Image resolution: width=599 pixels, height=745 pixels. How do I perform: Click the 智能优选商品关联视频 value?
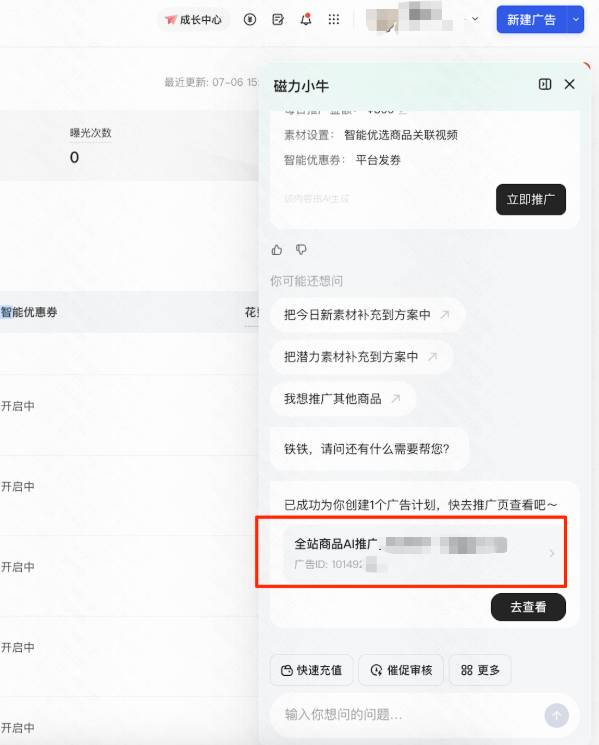point(401,135)
